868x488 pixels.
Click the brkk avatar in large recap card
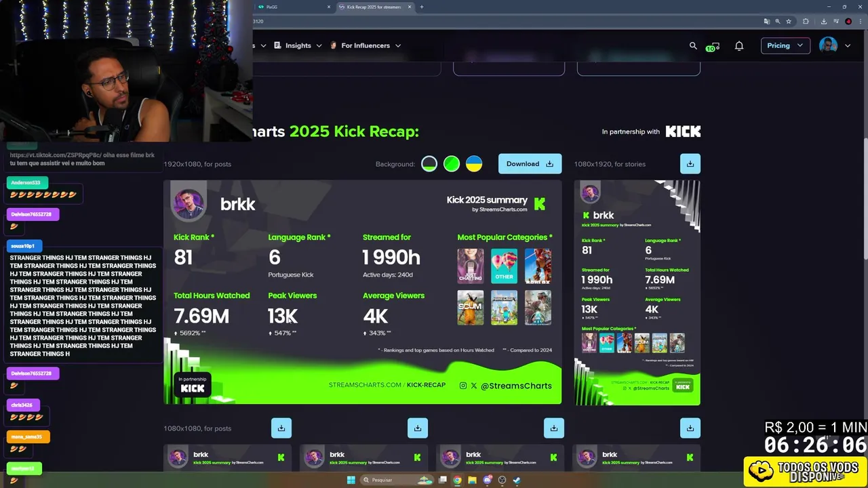[189, 203]
